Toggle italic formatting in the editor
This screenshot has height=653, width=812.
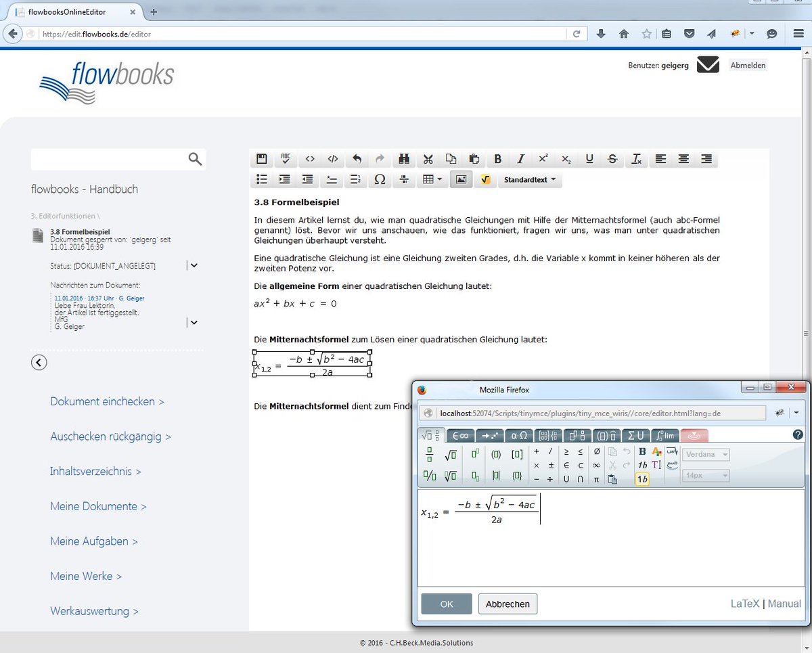click(x=520, y=159)
